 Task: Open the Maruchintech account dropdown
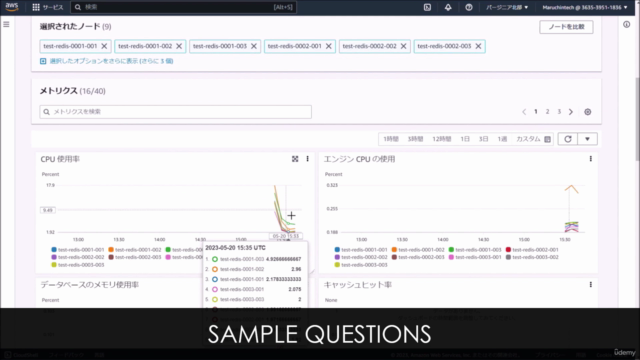tap(585, 7)
